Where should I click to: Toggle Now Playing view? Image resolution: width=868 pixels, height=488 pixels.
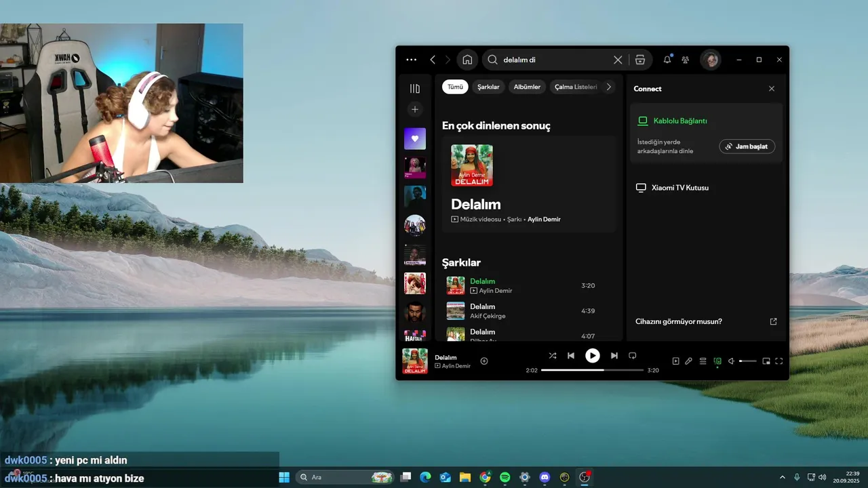pos(675,361)
